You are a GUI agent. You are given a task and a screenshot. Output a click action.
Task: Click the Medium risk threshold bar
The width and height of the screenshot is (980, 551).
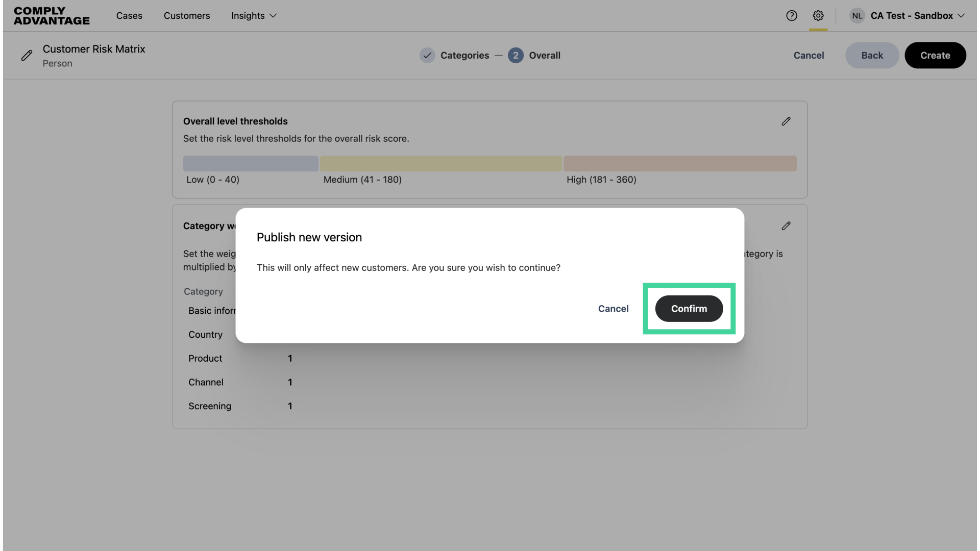click(x=441, y=163)
